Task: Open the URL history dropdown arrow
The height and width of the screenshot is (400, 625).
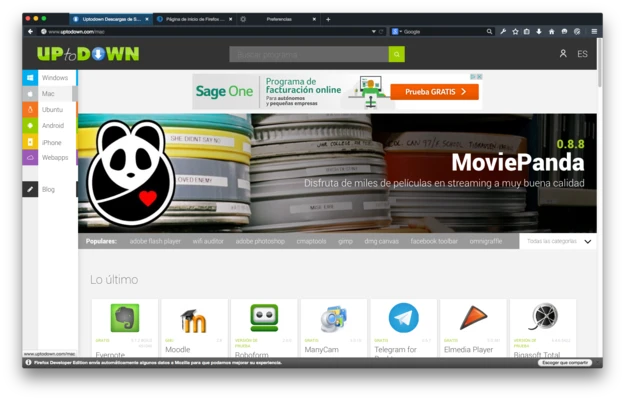Action: [373, 31]
